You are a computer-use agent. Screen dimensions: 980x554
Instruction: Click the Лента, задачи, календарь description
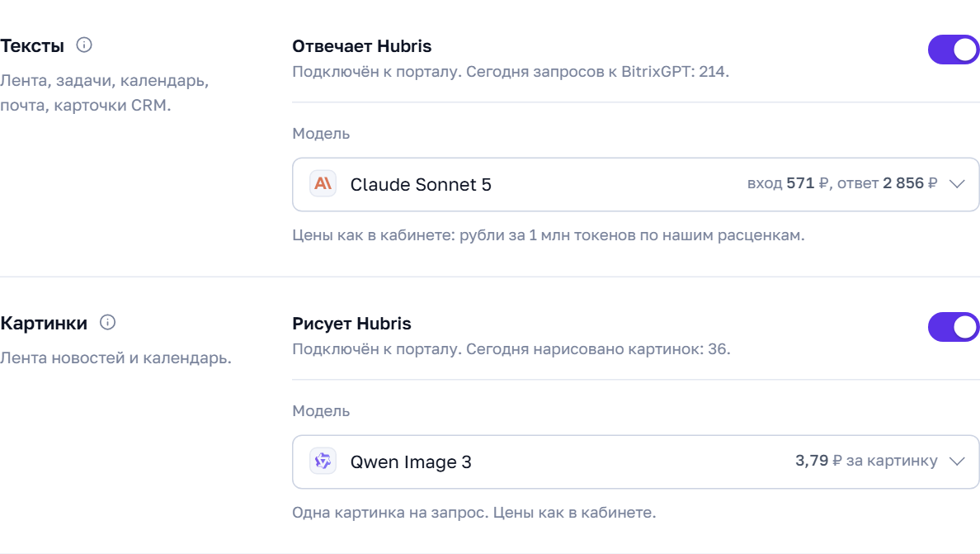[105, 93]
